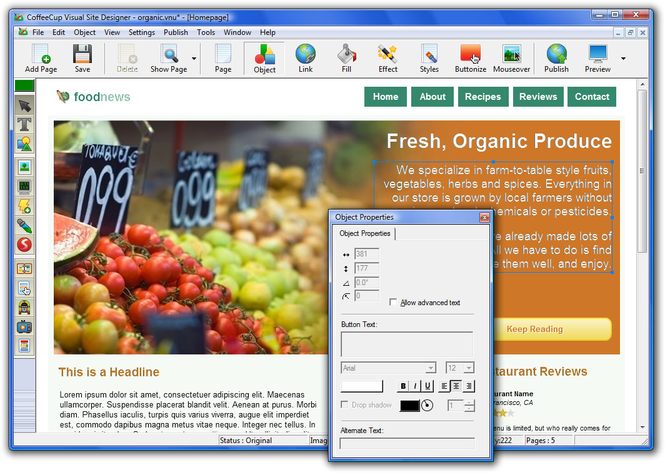The width and height of the screenshot is (665, 473).
Task: Click the Contact navigation button on page
Action: (592, 97)
